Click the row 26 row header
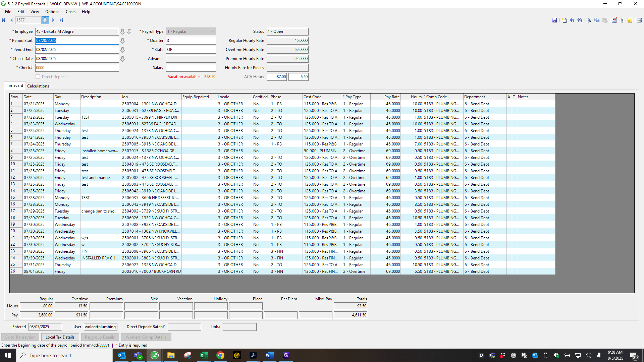The image size is (644, 362). [16, 271]
